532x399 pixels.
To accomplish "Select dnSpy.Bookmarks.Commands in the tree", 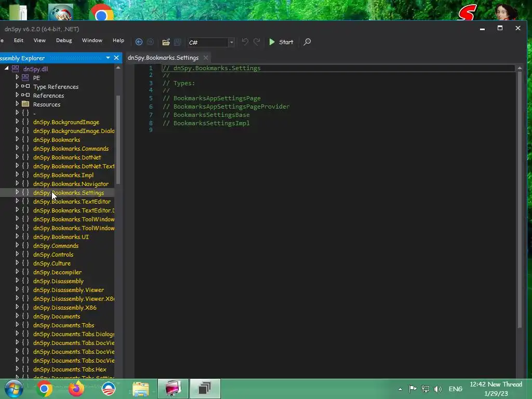I will (71, 149).
